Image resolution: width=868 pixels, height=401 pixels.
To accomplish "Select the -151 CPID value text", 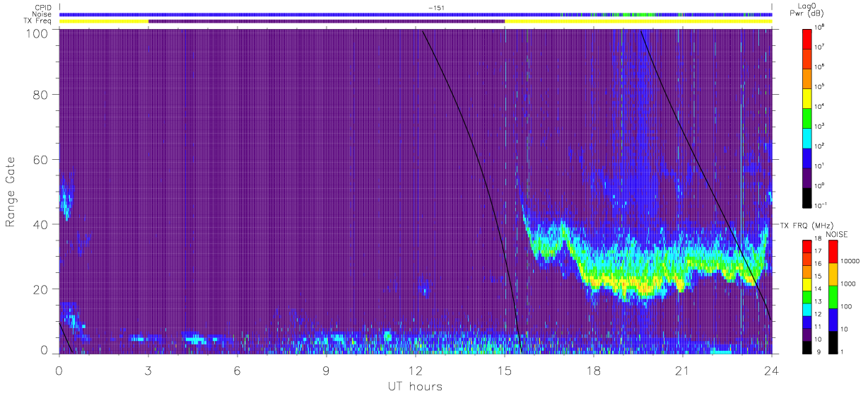I will click(x=436, y=8).
